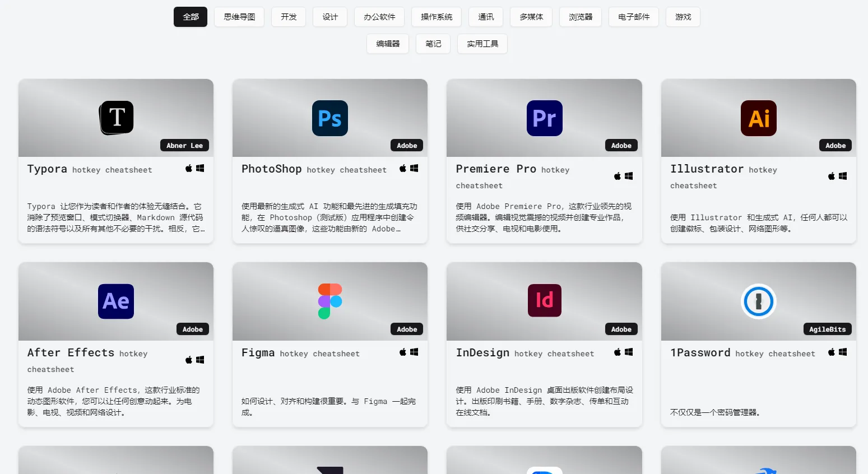
Task: Click the After Effects Ae icon
Action: pos(116,301)
